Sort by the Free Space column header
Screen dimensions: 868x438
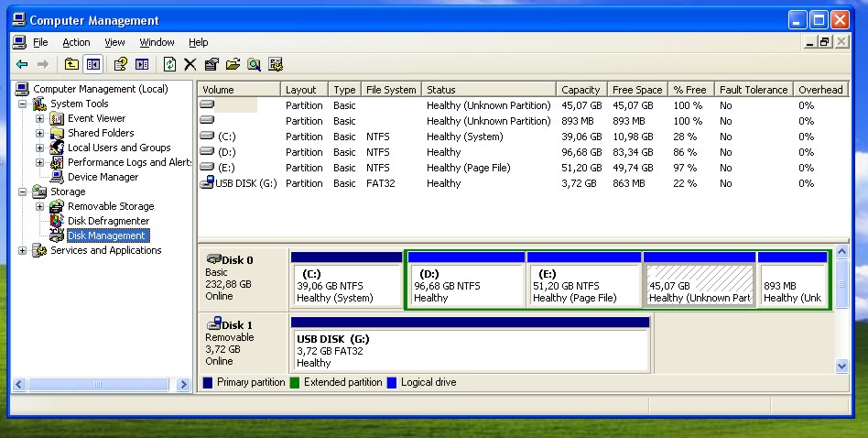click(x=637, y=90)
